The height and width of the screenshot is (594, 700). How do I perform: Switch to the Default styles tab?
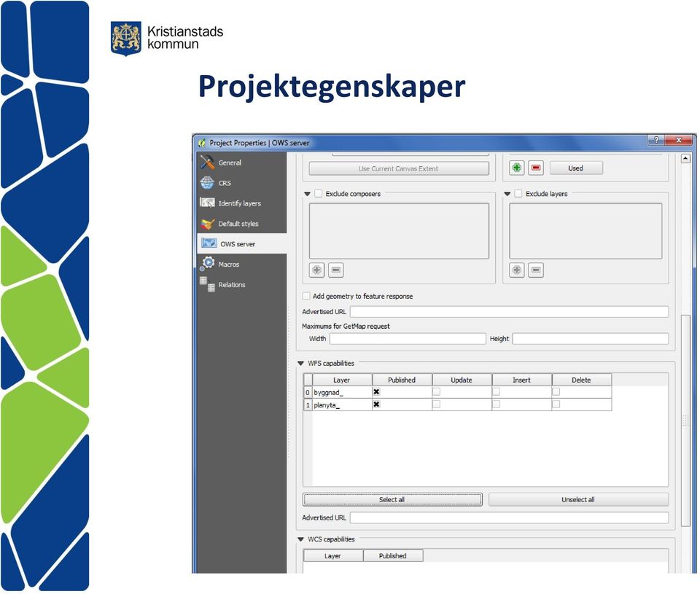tap(242, 224)
